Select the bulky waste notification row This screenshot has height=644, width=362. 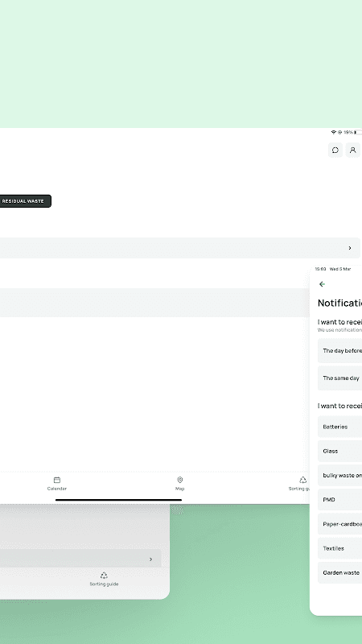point(339,475)
